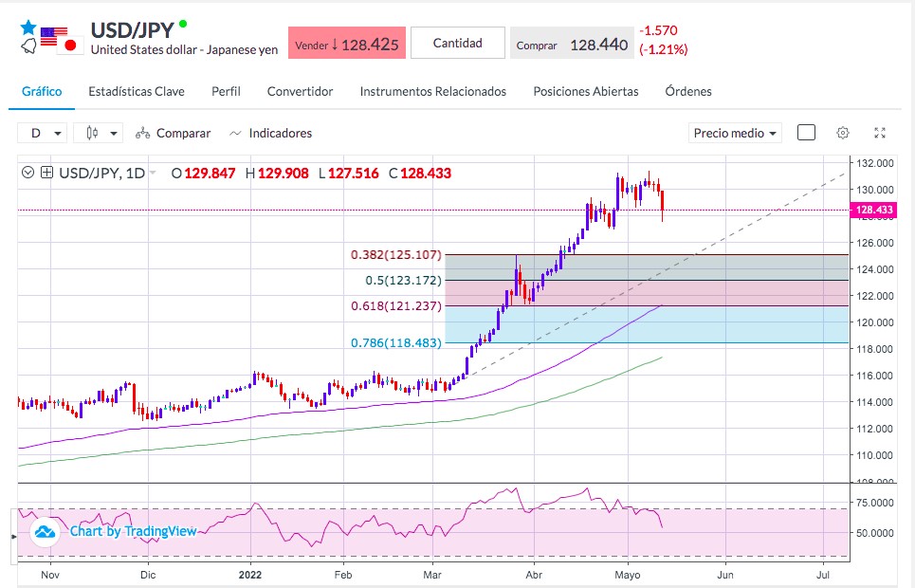
Task: Click the O 129.847 open value
Action: click(204, 173)
